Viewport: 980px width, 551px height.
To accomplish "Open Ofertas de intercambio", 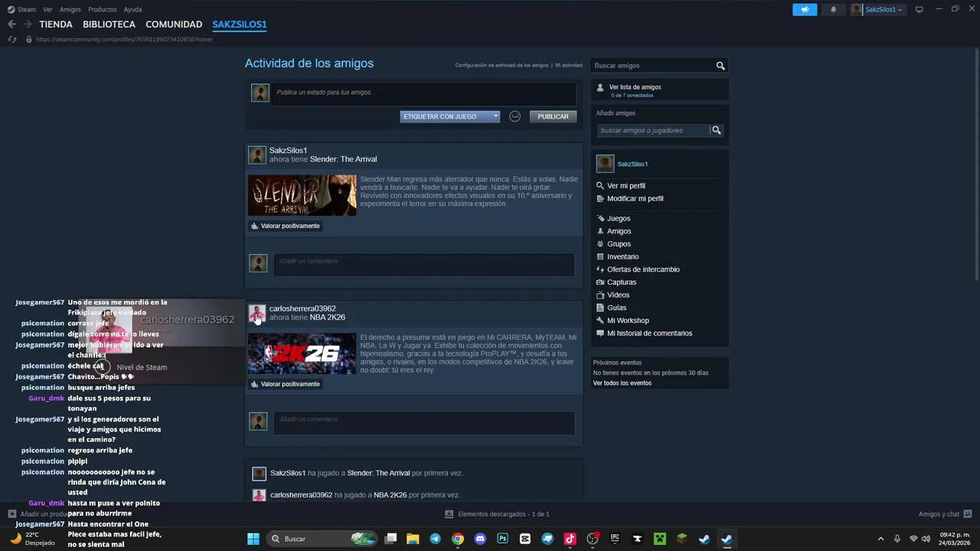I will (643, 269).
